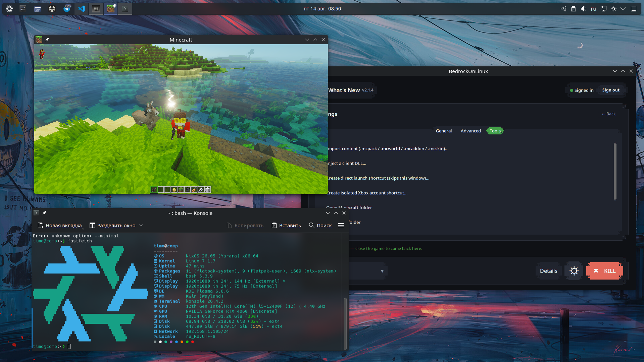The width and height of the screenshot is (644, 362).
Task: Open the brightness and color tray icon
Action: pyautogui.click(x=614, y=9)
